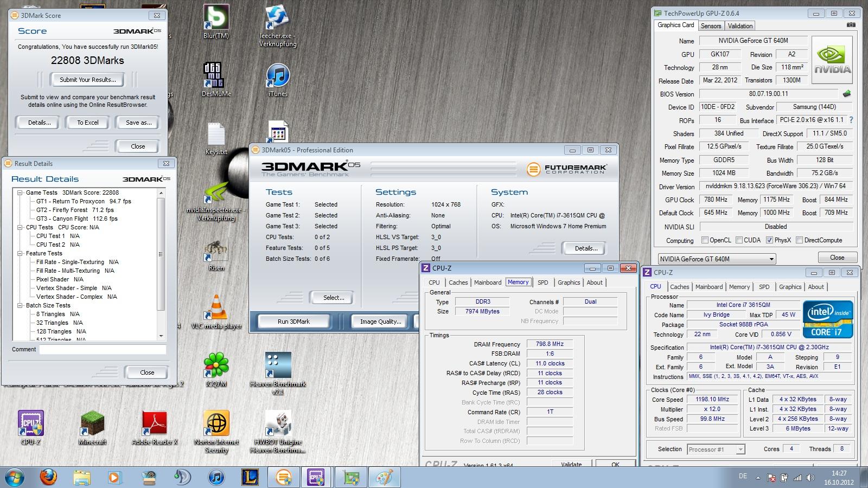This screenshot has width=868, height=488.
Task: Toggle the CUDA checkbox in GPU-Z
Action: coord(738,240)
